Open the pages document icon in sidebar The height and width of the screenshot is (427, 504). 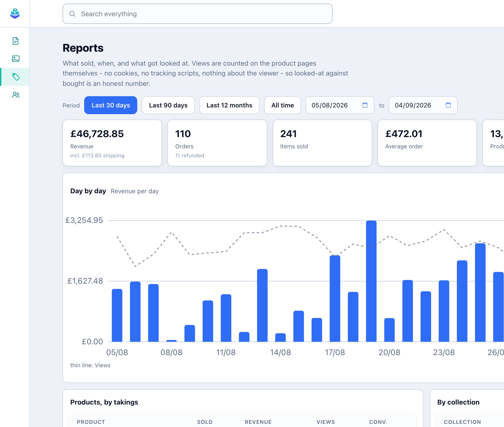click(16, 41)
